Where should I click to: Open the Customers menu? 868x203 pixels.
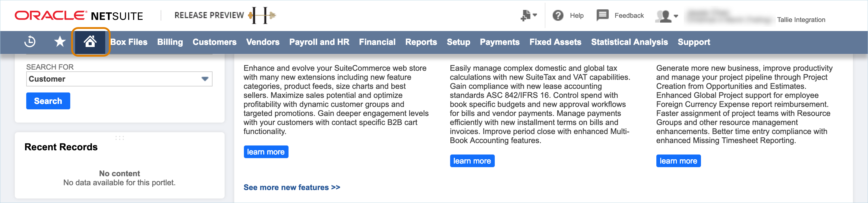[214, 42]
